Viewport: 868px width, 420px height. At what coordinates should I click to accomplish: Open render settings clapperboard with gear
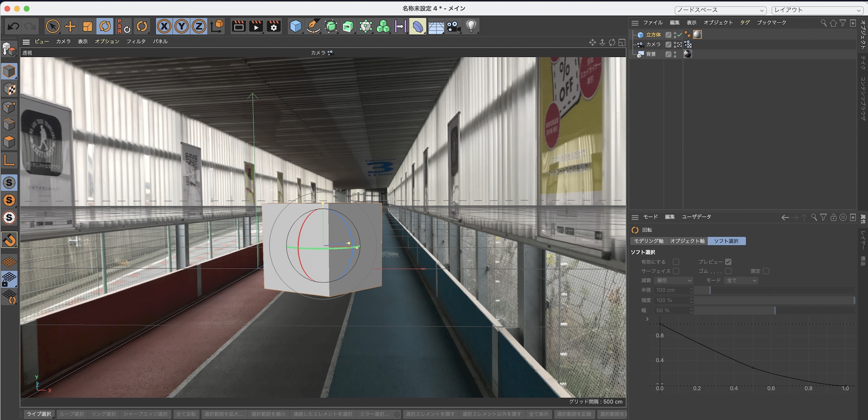[274, 26]
